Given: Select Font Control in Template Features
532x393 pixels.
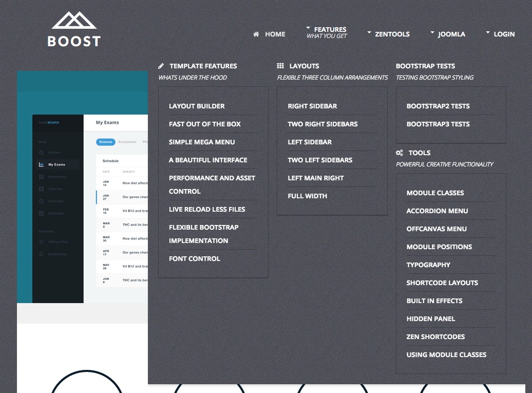Looking at the screenshot, I should pos(195,259).
